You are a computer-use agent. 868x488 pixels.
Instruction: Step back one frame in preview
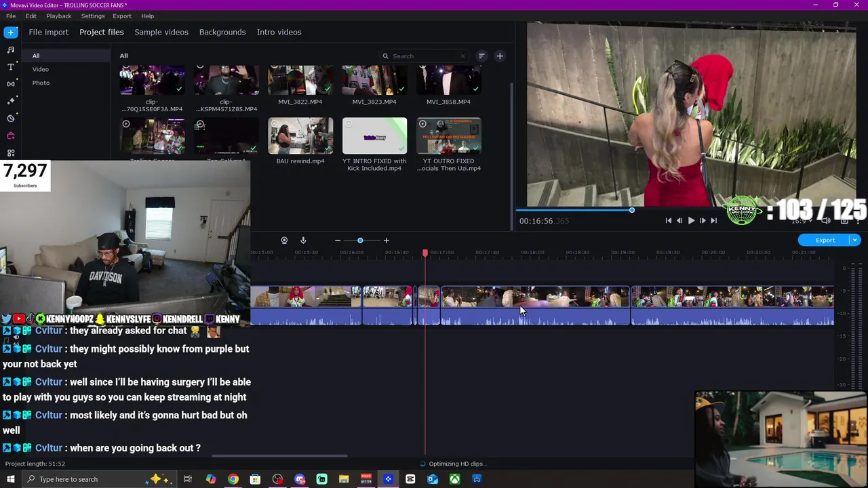click(x=679, y=220)
